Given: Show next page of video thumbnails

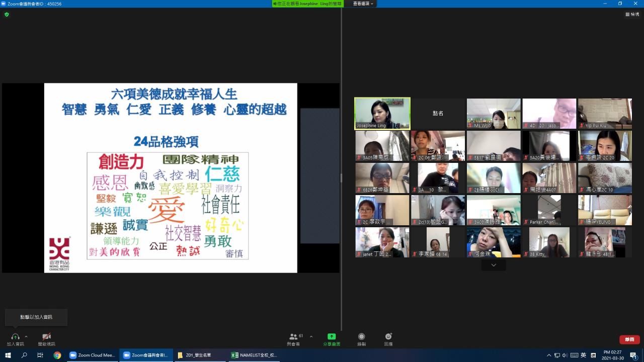Looking at the screenshot, I should pyautogui.click(x=494, y=265).
